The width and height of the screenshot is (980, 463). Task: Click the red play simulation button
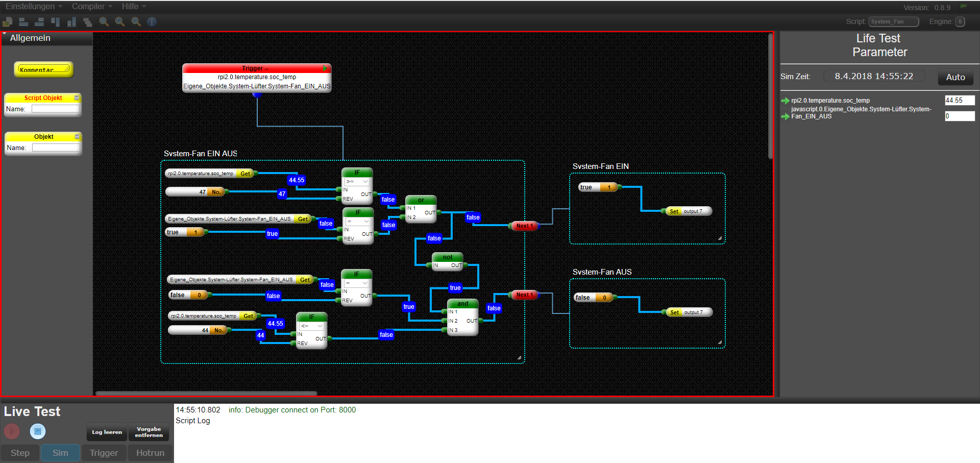pyautogui.click(x=12, y=431)
